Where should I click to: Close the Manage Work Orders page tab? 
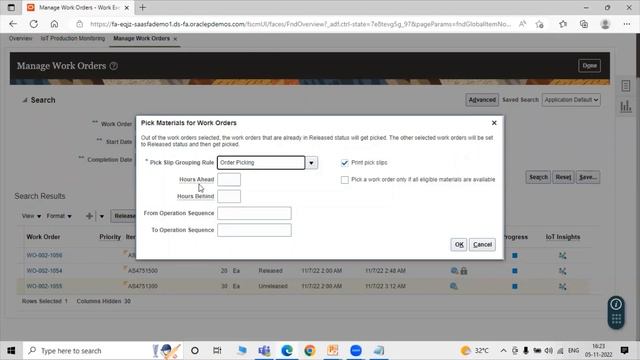click(175, 39)
